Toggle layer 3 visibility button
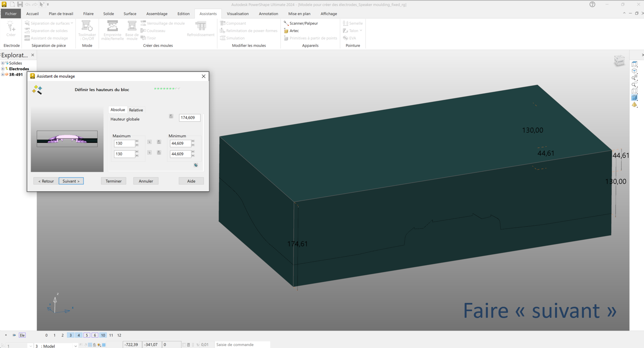Screen dimensions: 644x348 pos(71,335)
